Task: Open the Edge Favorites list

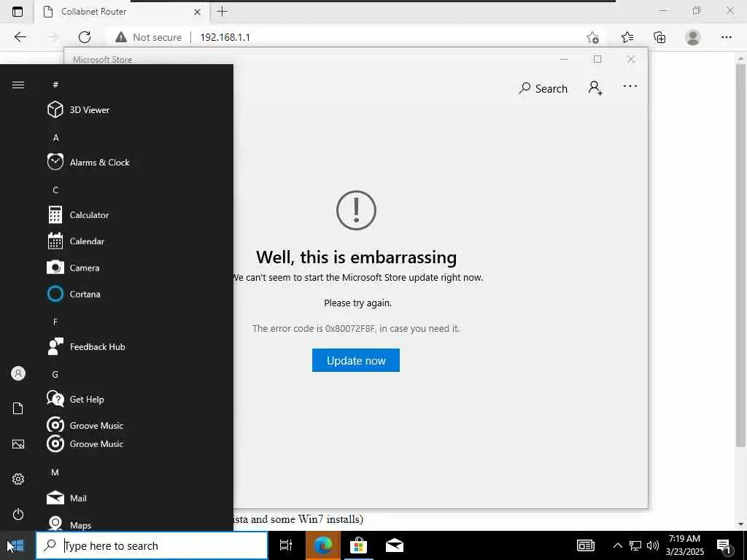Action: [x=627, y=37]
